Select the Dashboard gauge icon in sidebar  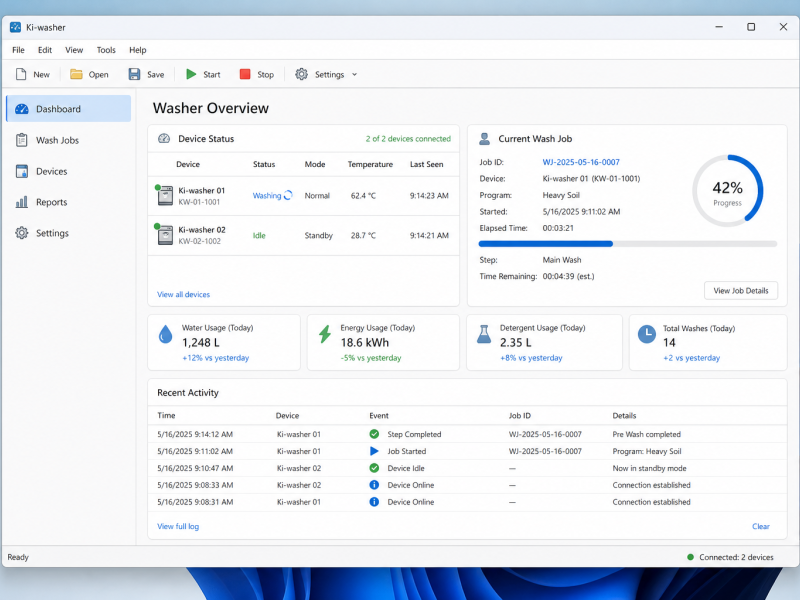tap(21, 109)
